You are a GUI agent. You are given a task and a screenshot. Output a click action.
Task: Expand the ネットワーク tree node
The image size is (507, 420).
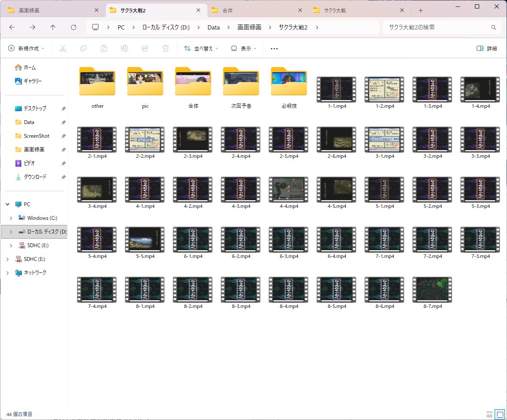(7, 273)
